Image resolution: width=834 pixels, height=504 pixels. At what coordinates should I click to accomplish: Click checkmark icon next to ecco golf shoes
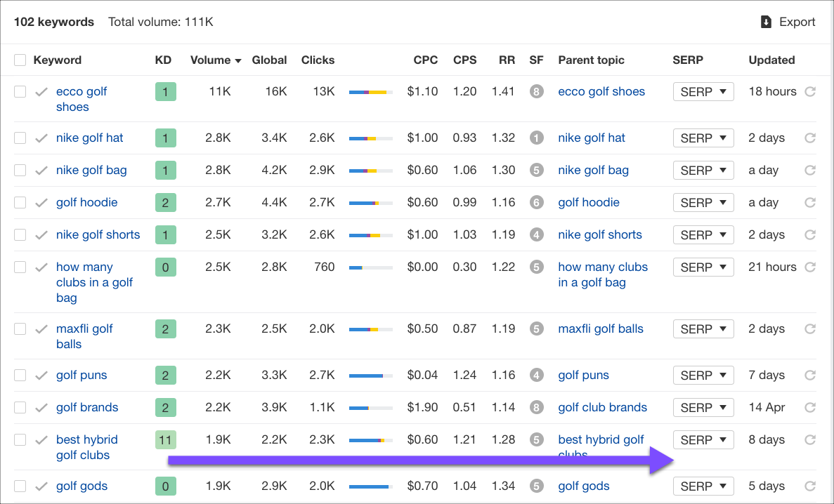coord(41,92)
